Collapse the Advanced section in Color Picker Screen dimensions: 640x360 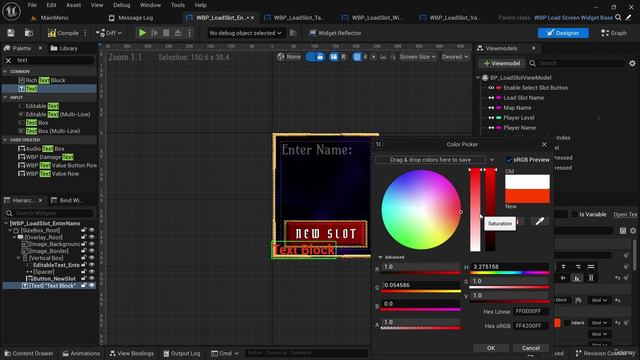[380, 257]
